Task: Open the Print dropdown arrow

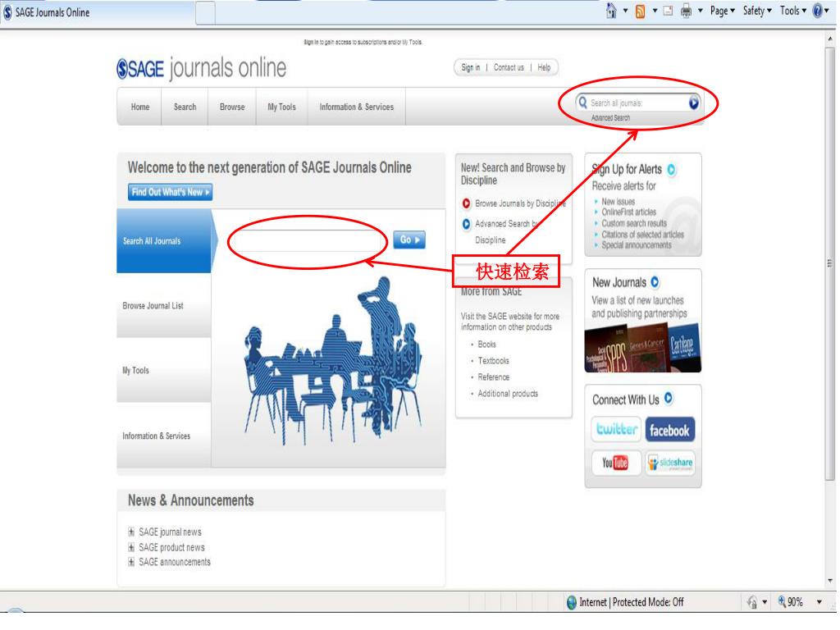Action: [700, 11]
